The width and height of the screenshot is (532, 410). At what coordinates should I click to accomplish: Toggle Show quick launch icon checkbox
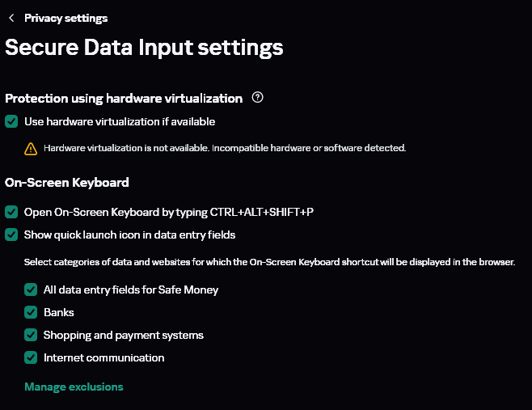pos(11,235)
